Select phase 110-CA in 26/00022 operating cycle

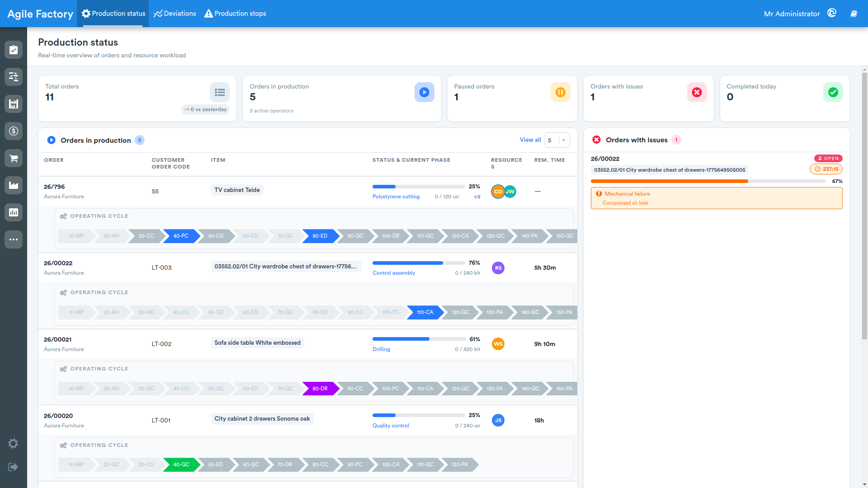pos(425,312)
